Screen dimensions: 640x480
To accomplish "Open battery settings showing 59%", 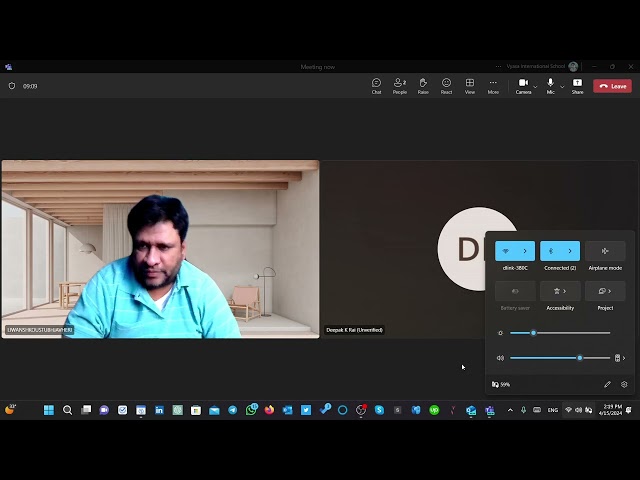I will pyautogui.click(x=501, y=384).
